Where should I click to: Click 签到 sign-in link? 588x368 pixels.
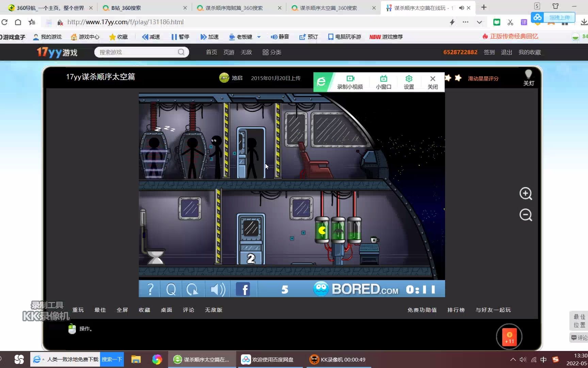click(489, 52)
